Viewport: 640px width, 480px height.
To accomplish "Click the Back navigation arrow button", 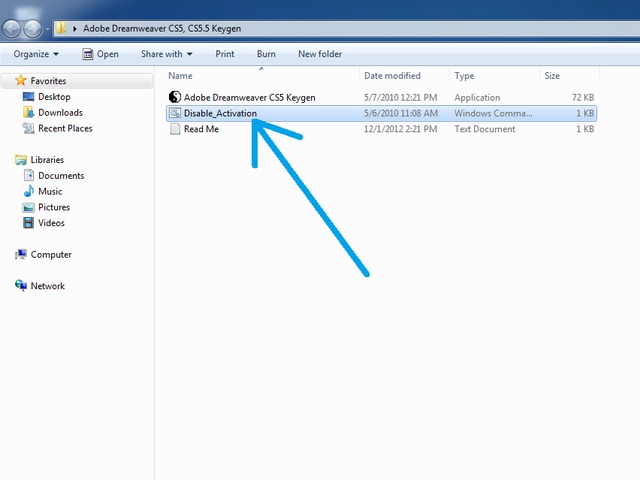I will [x=13, y=29].
